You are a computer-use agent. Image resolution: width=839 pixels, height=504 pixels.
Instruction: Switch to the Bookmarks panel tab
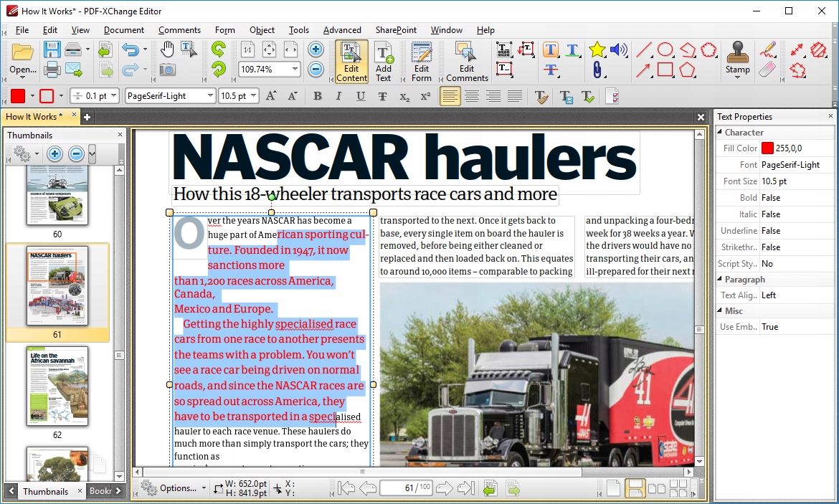(99, 491)
